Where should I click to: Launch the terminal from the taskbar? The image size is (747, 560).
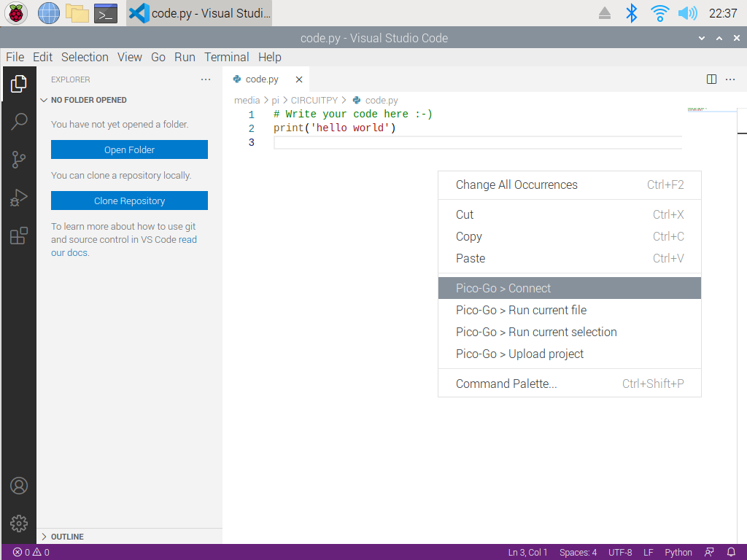(106, 13)
